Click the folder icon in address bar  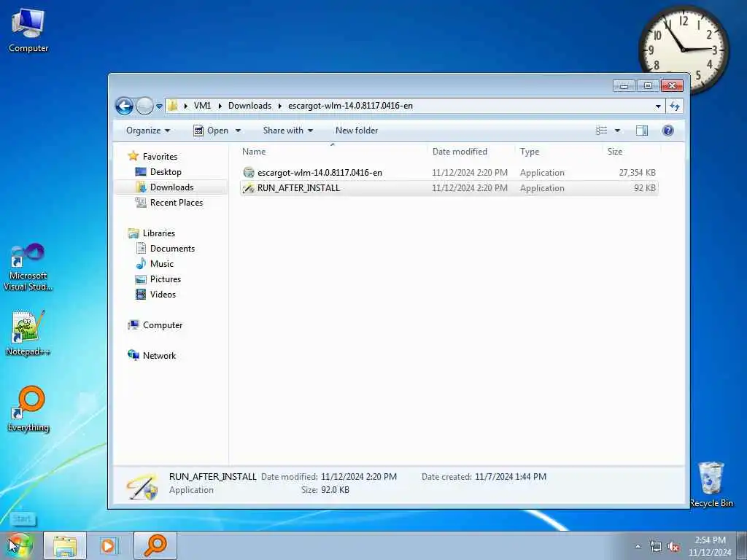point(173,106)
